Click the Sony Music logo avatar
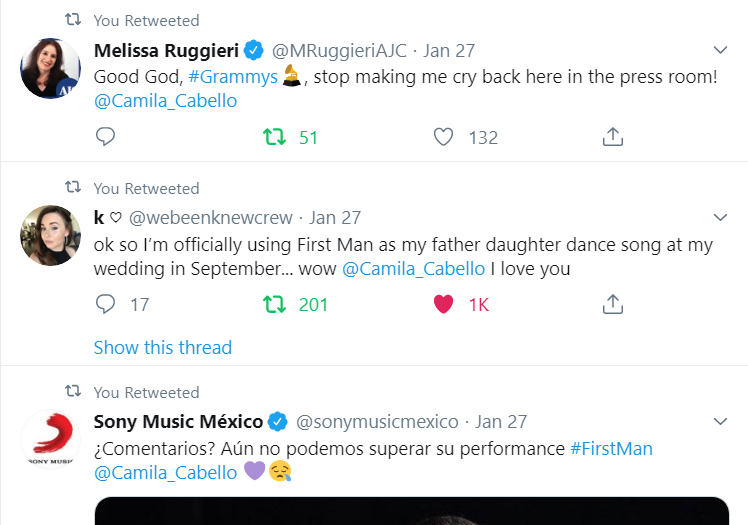 (x=50, y=440)
